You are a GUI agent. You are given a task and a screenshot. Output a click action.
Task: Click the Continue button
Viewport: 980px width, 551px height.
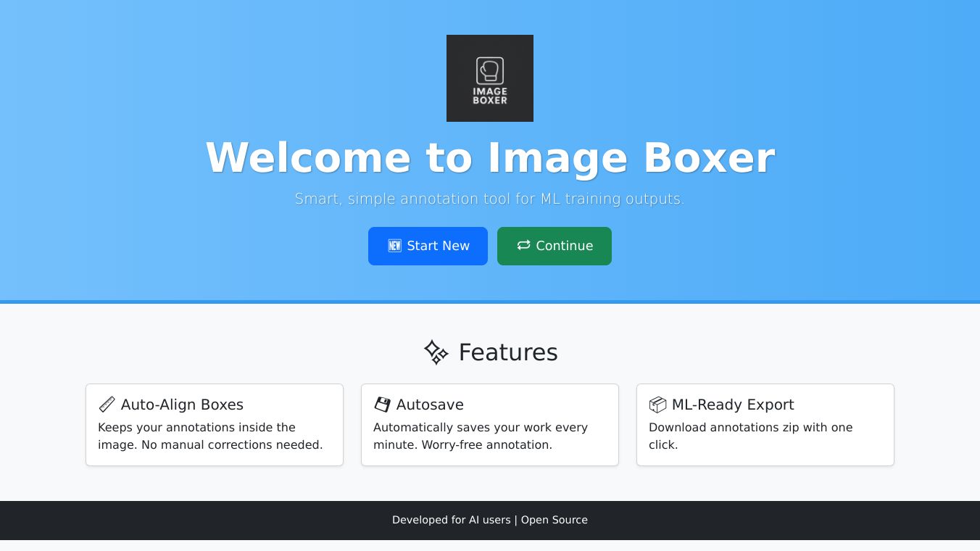click(555, 246)
